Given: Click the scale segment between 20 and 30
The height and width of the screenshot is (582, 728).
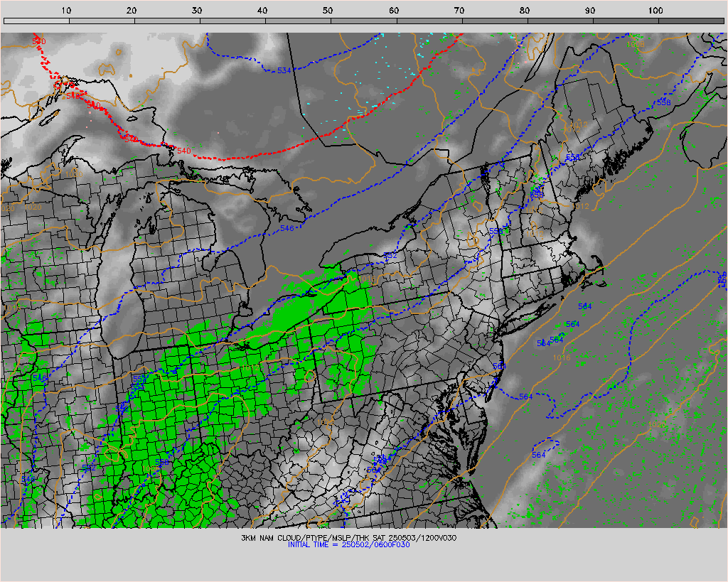Looking at the screenshot, I should 167,21.
